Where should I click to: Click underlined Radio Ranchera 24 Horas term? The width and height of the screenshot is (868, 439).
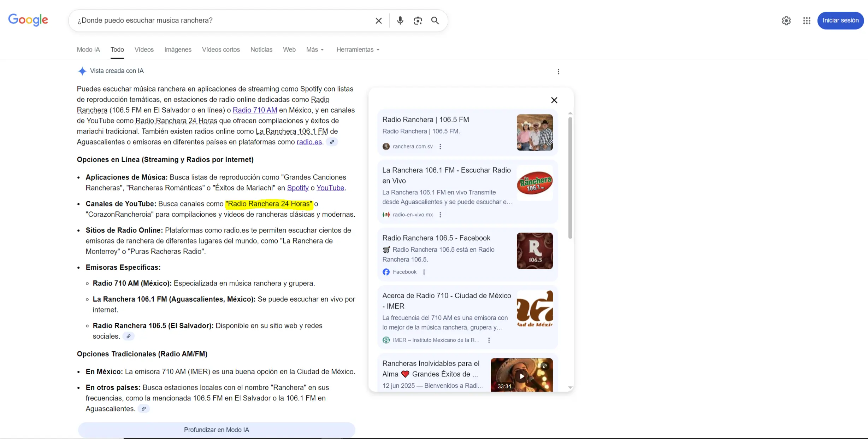(x=176, y=121)
